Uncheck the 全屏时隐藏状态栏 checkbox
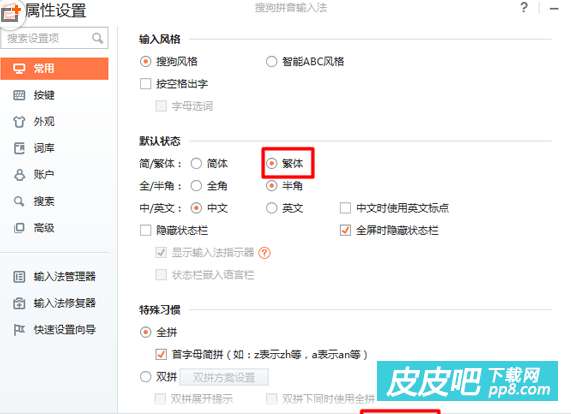The width and height of the screenshot is (571, 414). click(345, 230)
